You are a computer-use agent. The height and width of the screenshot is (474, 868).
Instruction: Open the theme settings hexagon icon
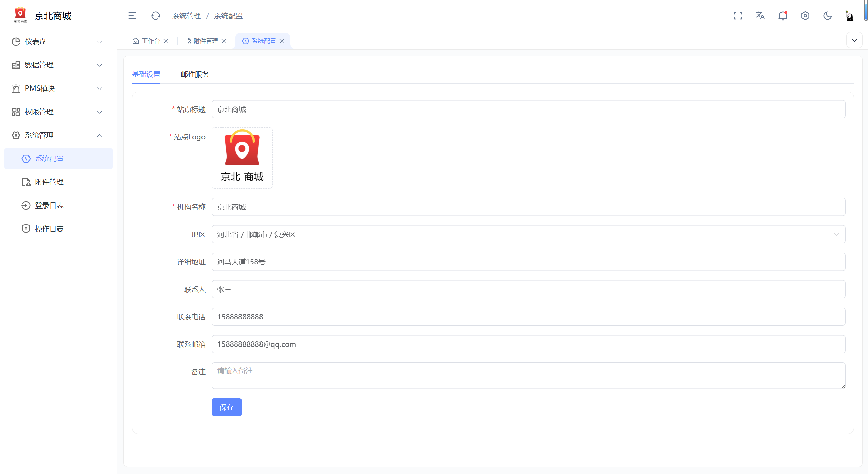tap(805, 16)
